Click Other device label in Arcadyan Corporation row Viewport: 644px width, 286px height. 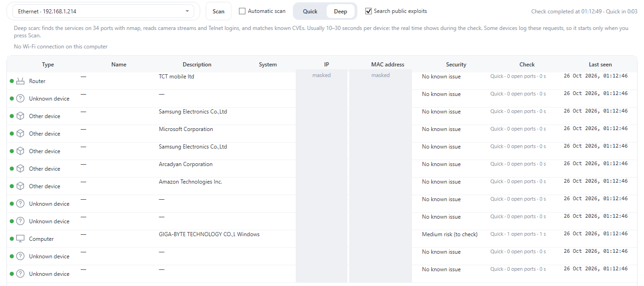[x=45, y=169]
